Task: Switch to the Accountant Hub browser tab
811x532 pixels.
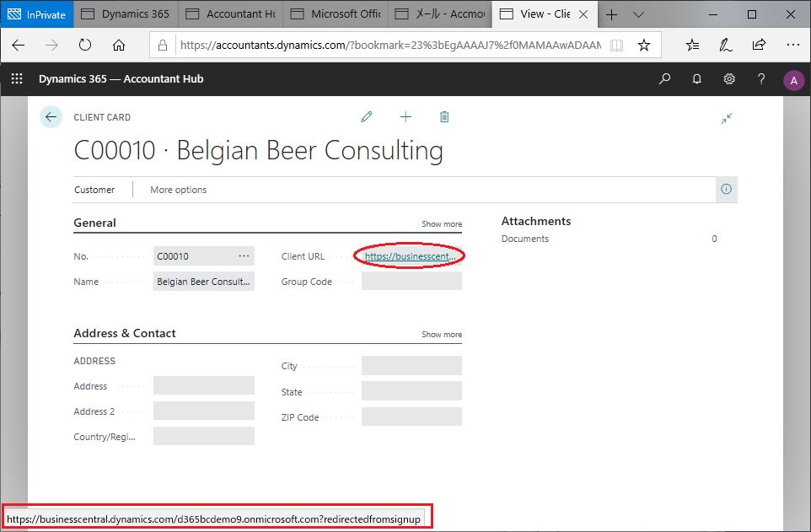Action: (231, 14)
